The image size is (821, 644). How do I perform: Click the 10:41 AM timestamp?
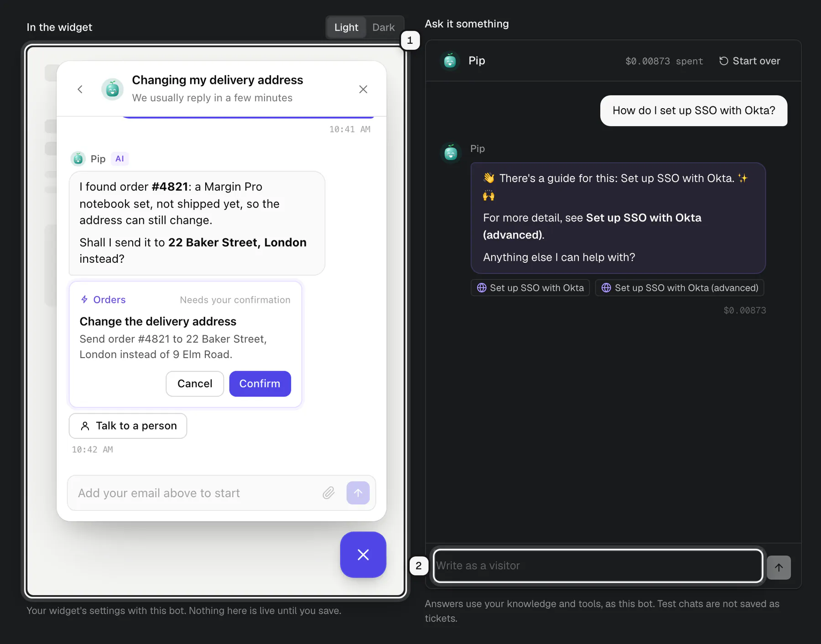(x=350, y=130)
